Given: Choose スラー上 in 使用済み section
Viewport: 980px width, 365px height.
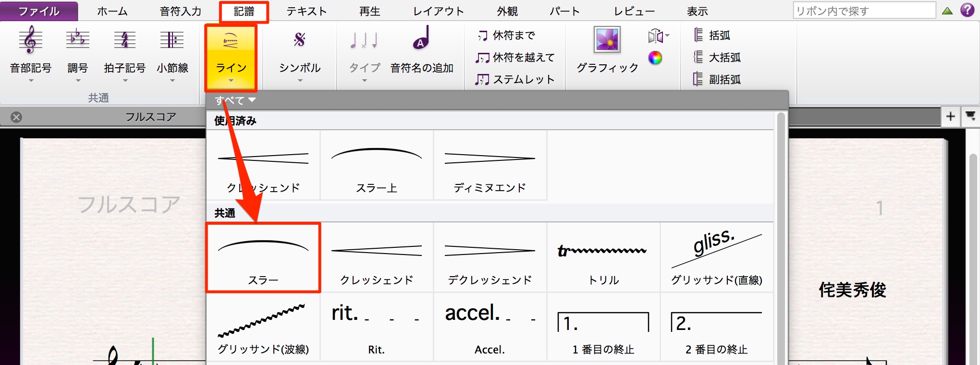Looking at the screenshot, I should [377, 165].
